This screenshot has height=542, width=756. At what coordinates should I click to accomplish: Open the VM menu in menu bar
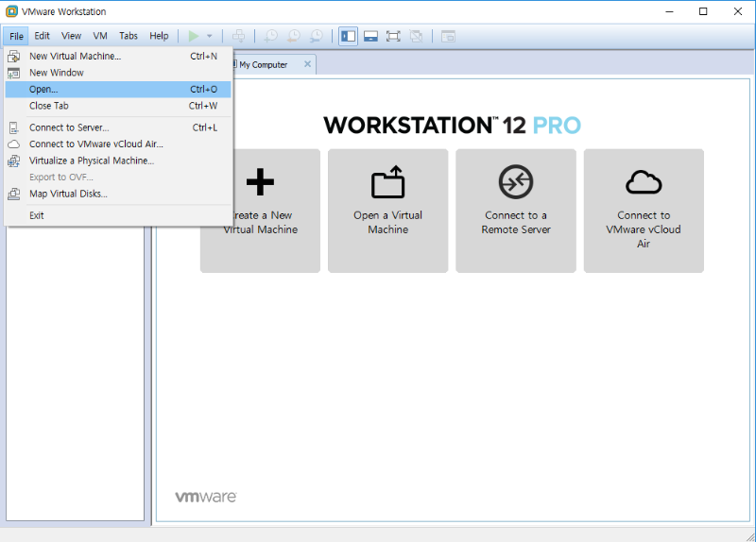click(100, 36)
